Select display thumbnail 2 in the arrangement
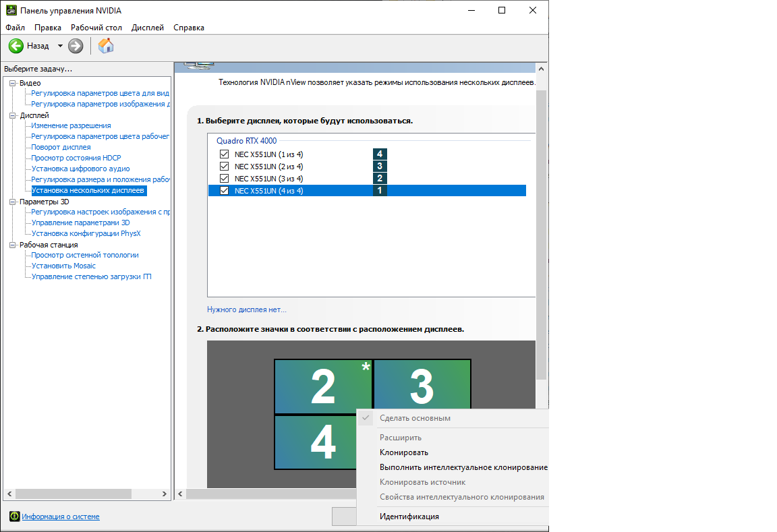This screenshot has width=777, height=532. coord(323,386)
